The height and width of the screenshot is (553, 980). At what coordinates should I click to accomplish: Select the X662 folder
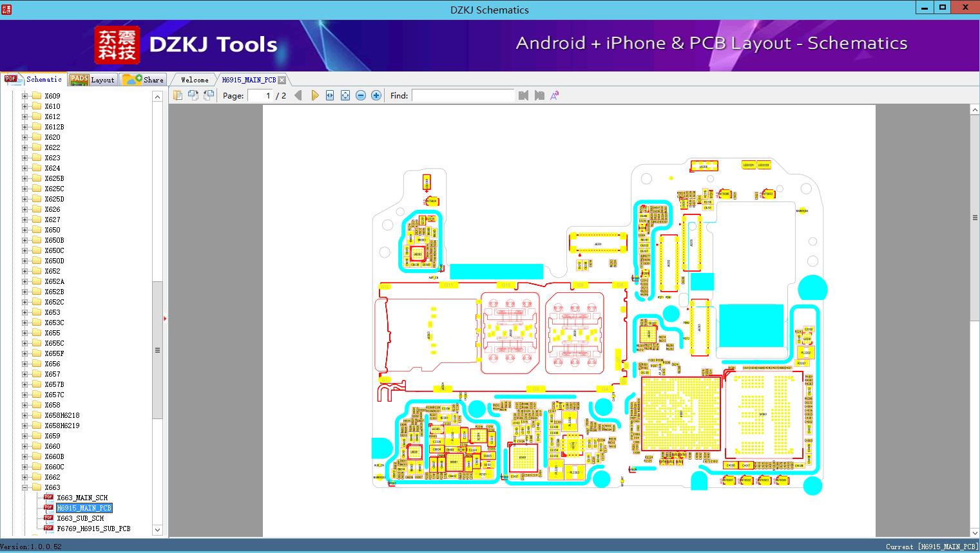pyautogui.click(x=52, y=477)
